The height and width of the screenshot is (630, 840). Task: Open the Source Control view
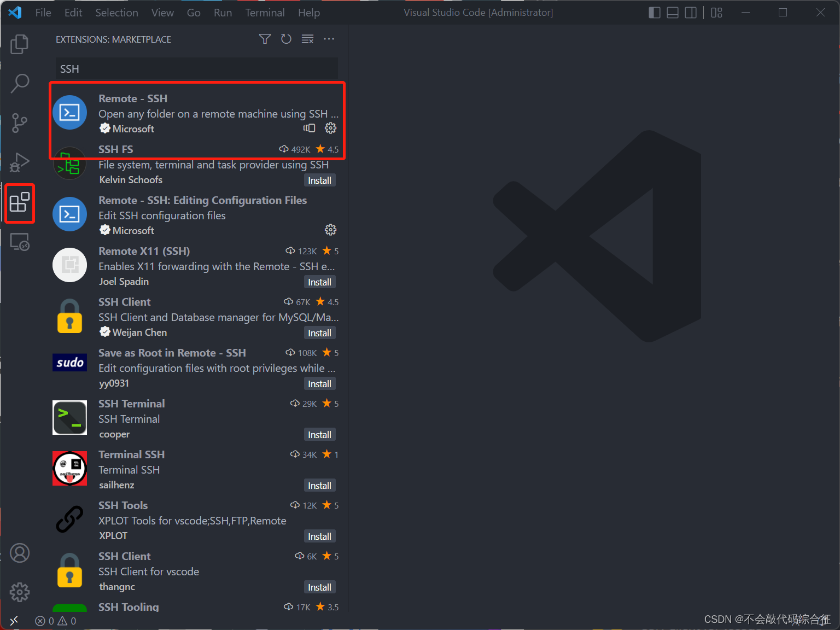coord(20,123)
